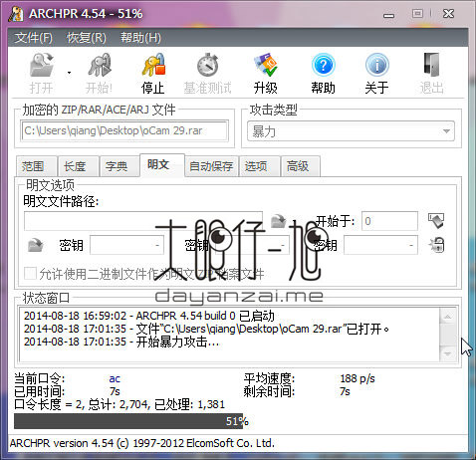Click the ARCHPR title bar app icon
476x460 pixels.
(16, 14)
